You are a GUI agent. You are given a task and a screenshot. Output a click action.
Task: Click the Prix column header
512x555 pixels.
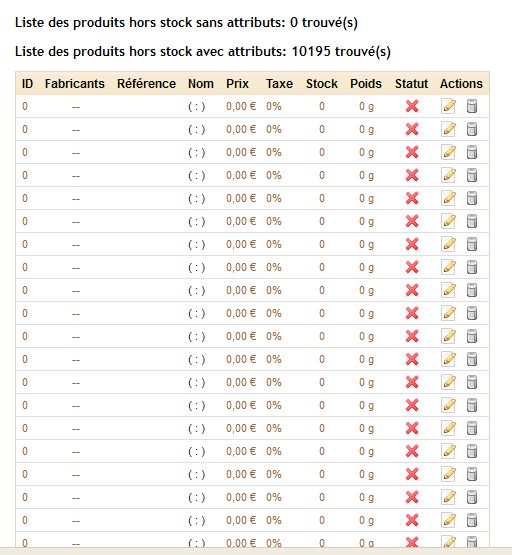pyautogui.click(x=237, y=84)
